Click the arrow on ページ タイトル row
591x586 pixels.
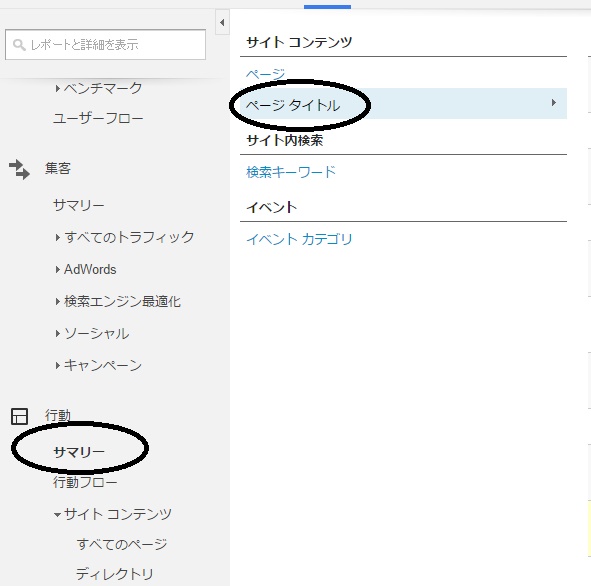click(553, 103)
